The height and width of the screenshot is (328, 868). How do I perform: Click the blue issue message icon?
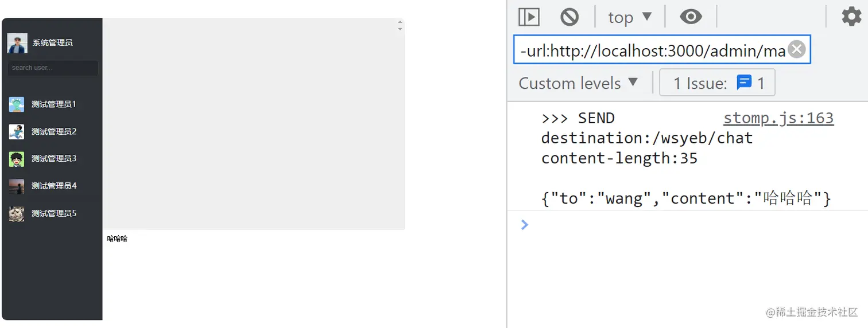744,83
